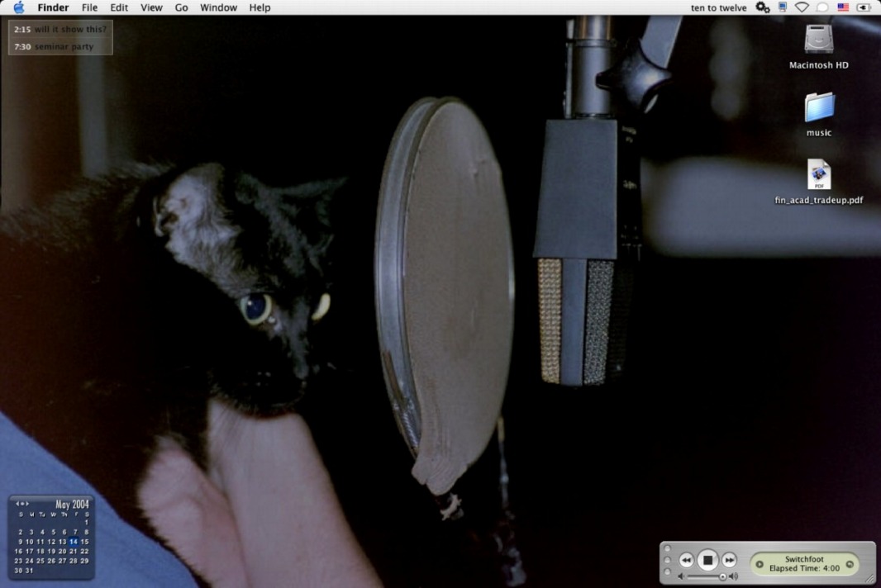Select the Macintosh HD drive icon
This screenshot has height=588, width=881.
click(819, 39)
